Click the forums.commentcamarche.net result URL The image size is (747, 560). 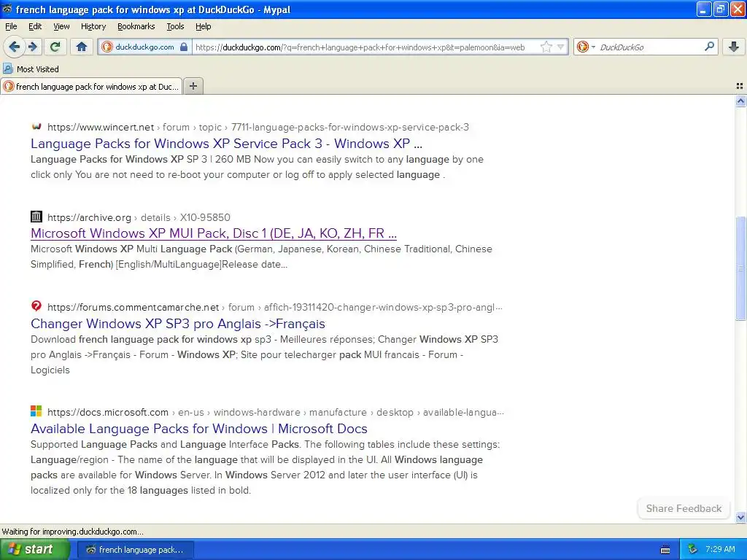275,307
